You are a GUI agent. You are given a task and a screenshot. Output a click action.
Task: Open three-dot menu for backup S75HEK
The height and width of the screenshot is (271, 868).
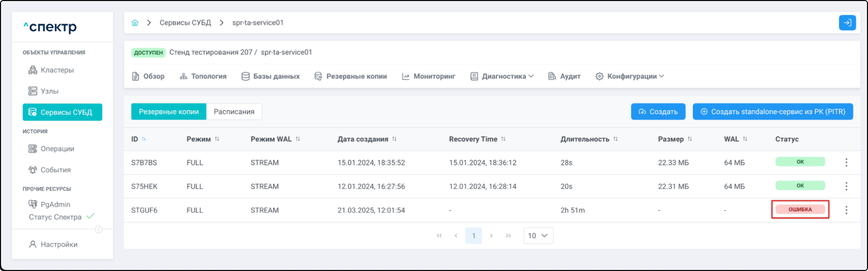(846, 187)
